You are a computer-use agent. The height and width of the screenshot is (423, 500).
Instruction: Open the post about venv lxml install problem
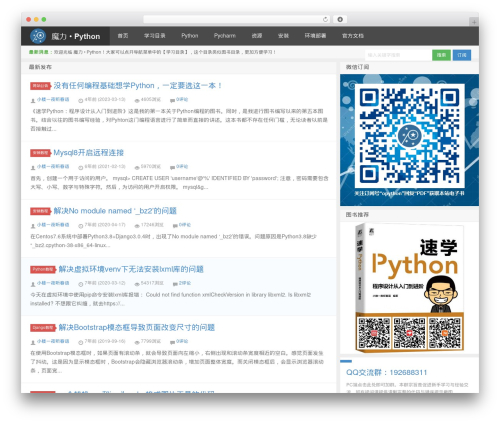coord(131,269)
